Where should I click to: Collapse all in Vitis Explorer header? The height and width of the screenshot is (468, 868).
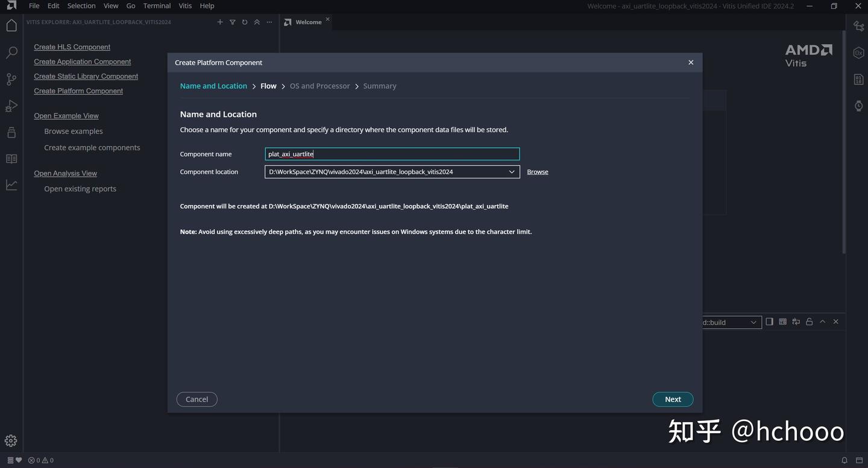pos(257,22)
